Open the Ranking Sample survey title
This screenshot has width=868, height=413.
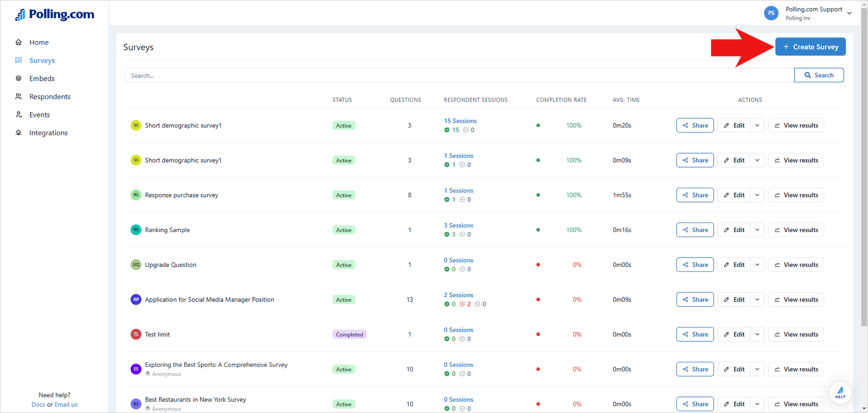[167, 230]
